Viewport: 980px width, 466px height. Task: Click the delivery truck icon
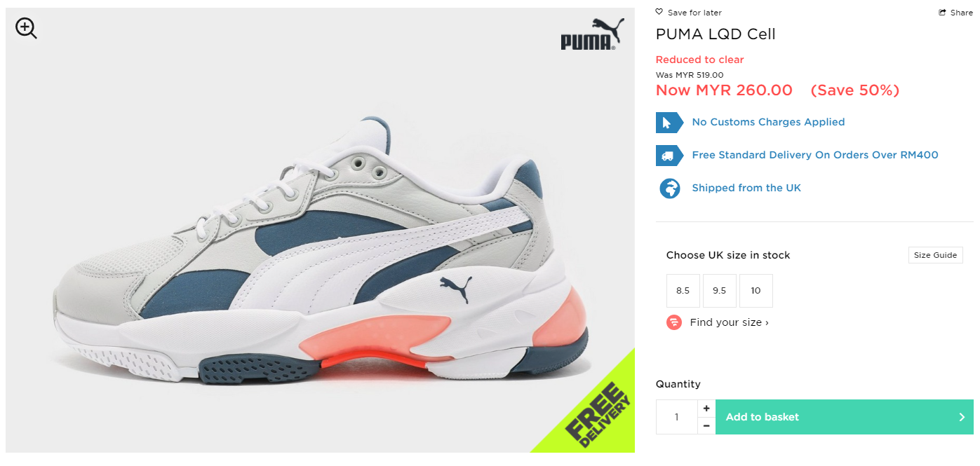click(x=669, y=156)
